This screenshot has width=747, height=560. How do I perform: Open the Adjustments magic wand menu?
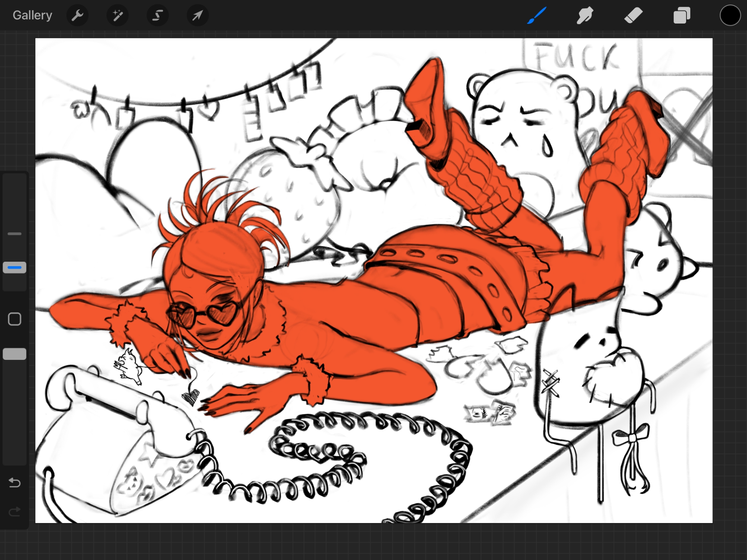(x=118, y=16)
